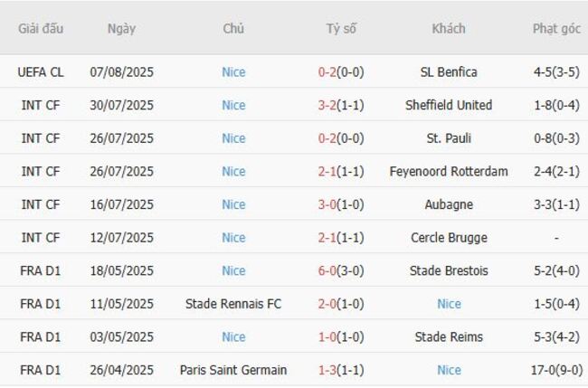Open Feyenoord Rotterdam team page
The height and width of the screenshot is (388, 588).
449,171
